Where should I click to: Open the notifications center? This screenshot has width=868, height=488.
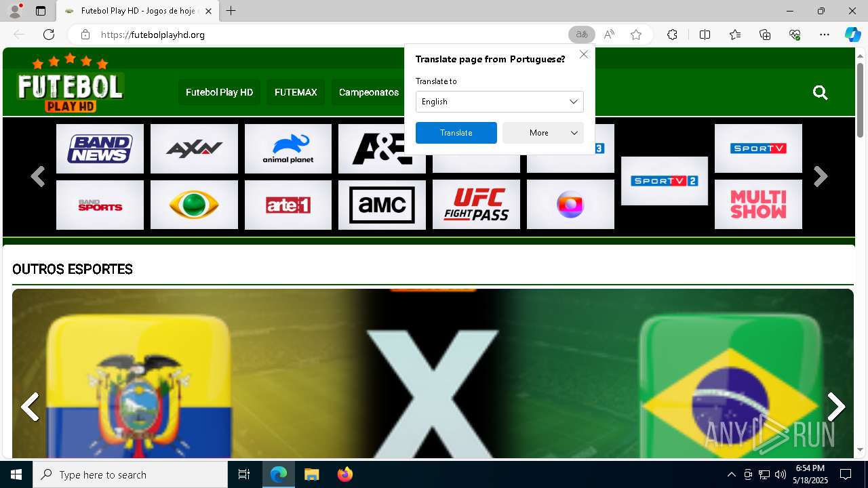(846, 474)
